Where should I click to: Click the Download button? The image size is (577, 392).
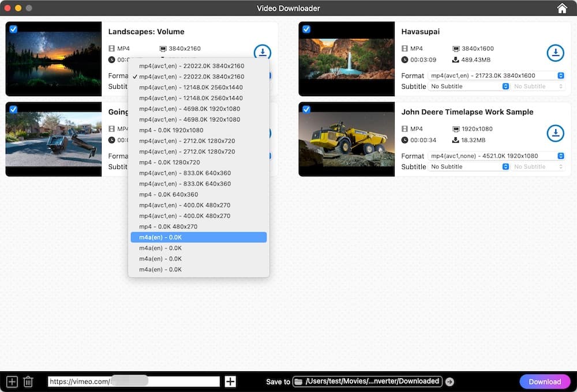(545, 381)
